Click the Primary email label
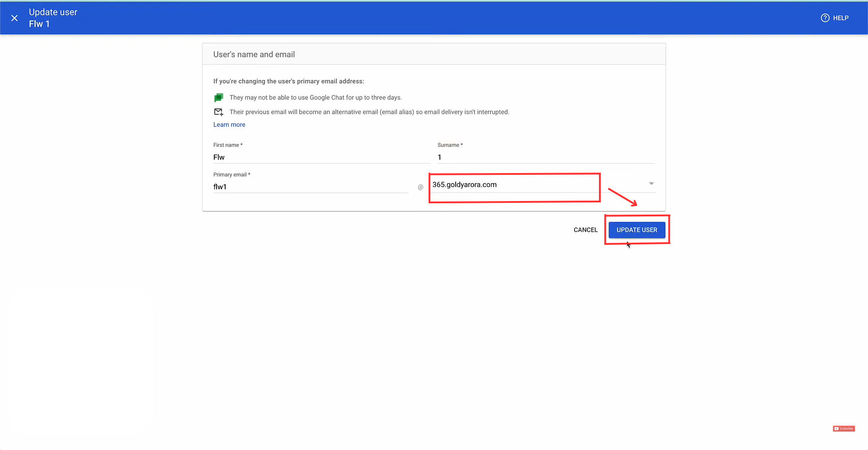The image size is (868, 450). point(230,175)
